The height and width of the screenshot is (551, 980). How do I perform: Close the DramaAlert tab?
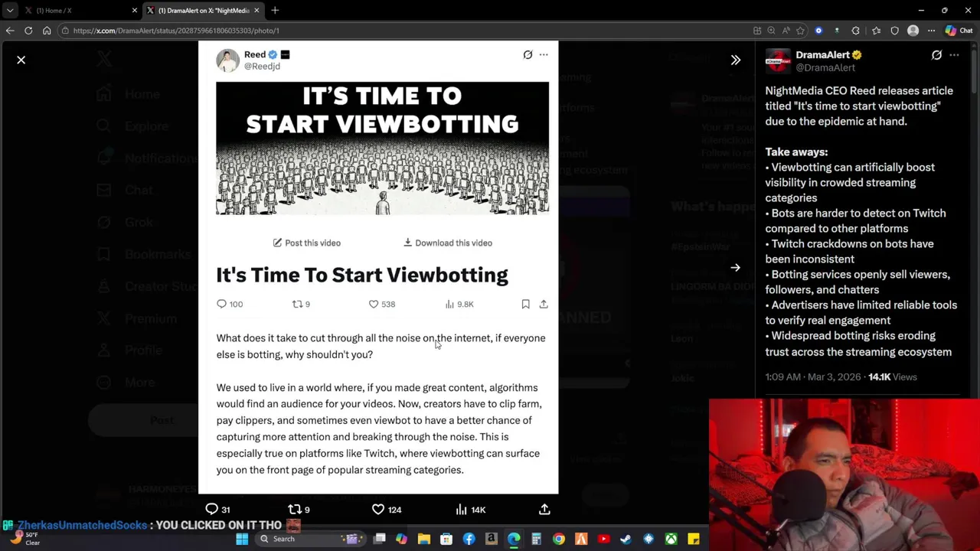click(256, 11)
